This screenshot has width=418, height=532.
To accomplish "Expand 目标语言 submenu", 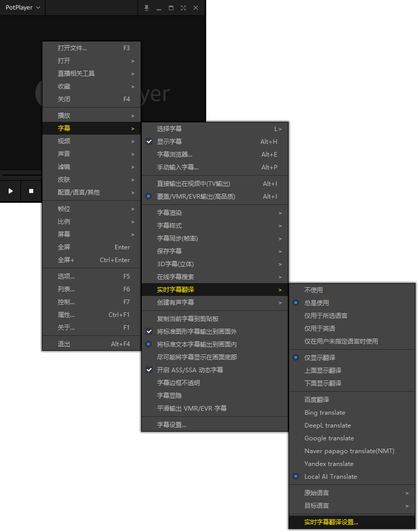I will [x=352, y=505].
